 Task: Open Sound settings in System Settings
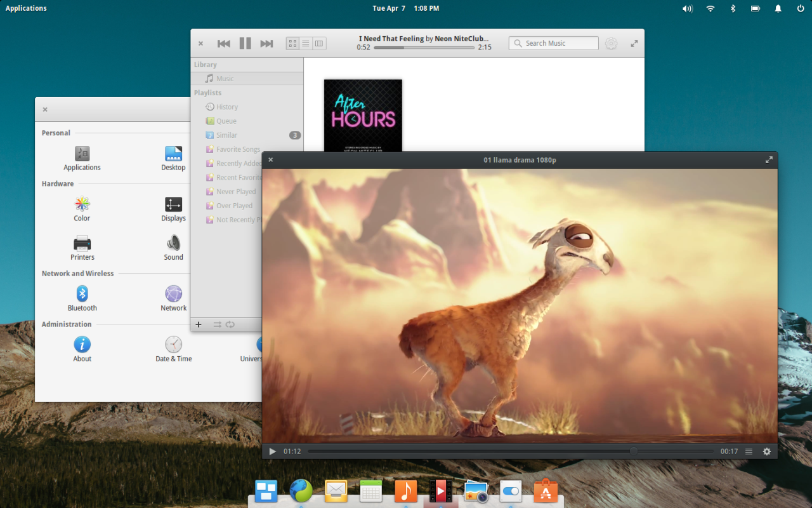173,246
